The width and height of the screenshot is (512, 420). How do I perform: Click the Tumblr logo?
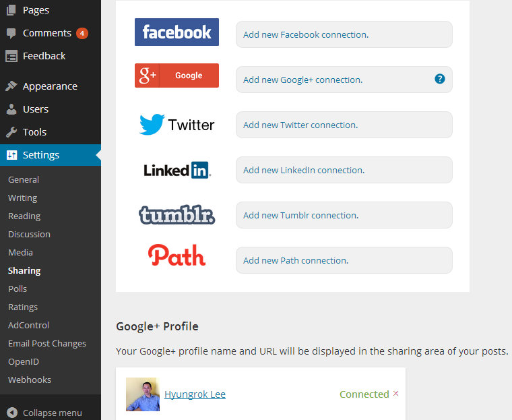tap(177, 215)
